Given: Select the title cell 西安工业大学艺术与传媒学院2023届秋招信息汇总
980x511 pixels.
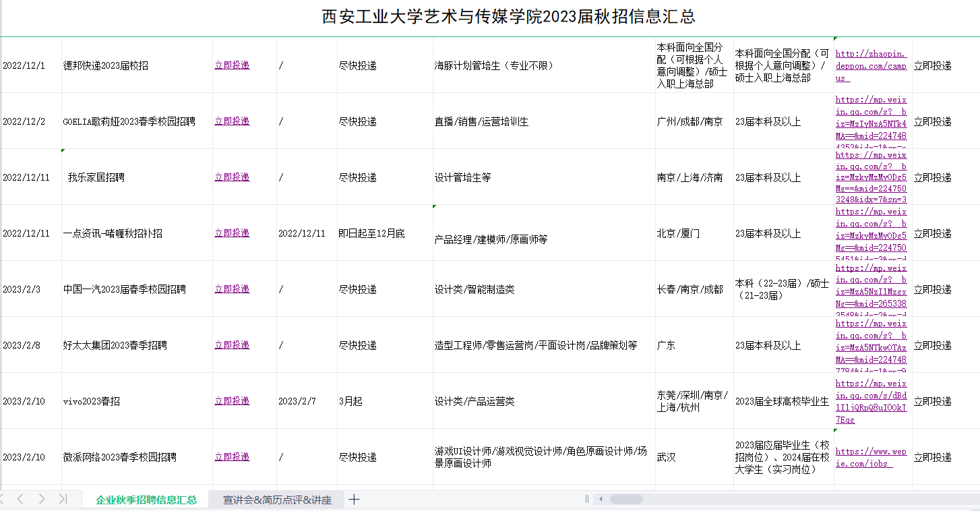Looking at the screenshot, I should 508,17.
